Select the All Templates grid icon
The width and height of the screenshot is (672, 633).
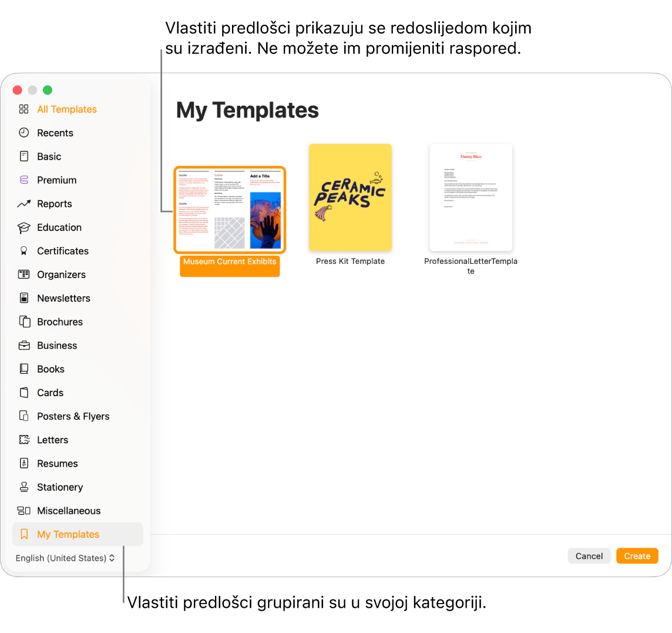[x=23, y=109]
